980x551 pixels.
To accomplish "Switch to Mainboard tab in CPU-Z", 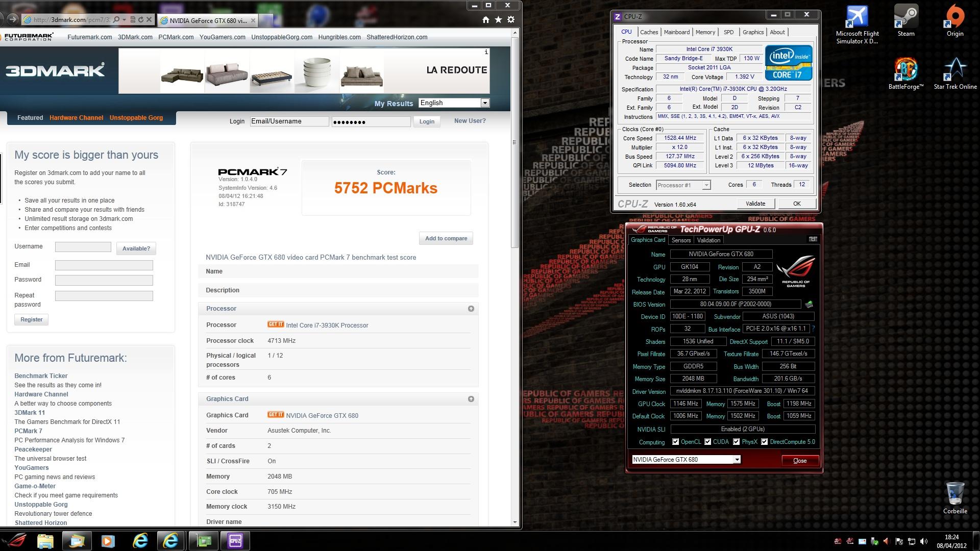I will point(677,32).
